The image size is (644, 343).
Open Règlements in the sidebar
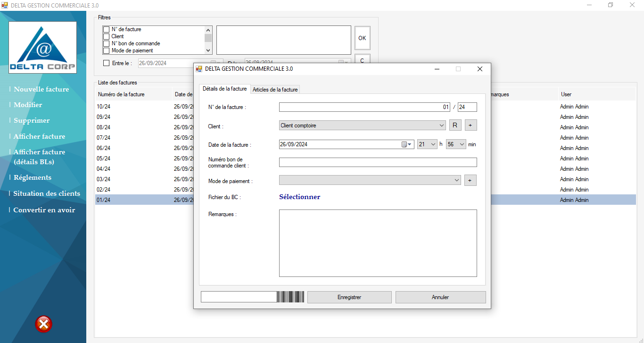(x=33, y=177)
